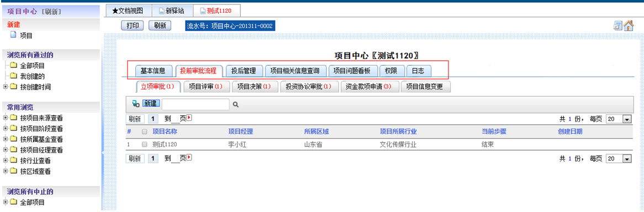The width and height of the screenshot is (644, 212).
Task: Expand the 按项目来源查看 node
Action: point(5,118)
